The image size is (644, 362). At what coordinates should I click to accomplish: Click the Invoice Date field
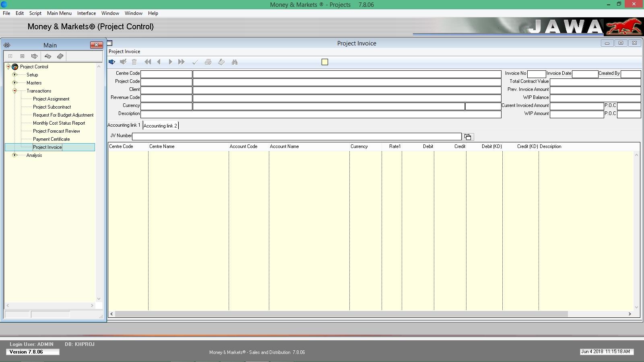(x=585, y=74)
